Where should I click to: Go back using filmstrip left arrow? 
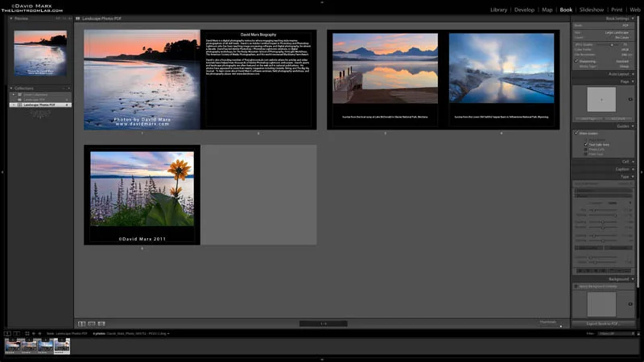coord(34,334)
